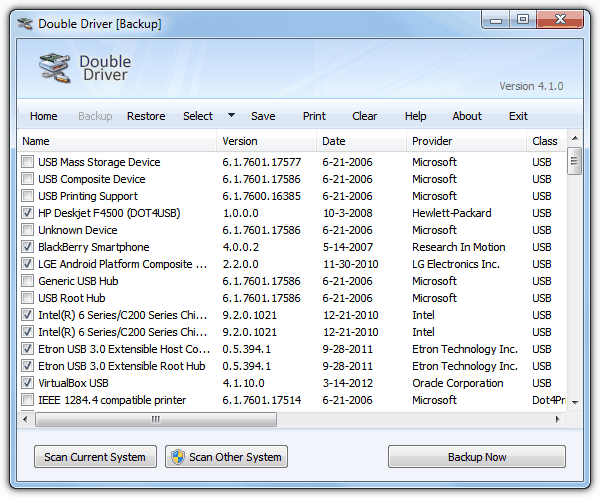Viewport: 600px width, 497px height.
Task: Click the Scan Current System button
Action: pyautogui.click(x=95, y=457)
